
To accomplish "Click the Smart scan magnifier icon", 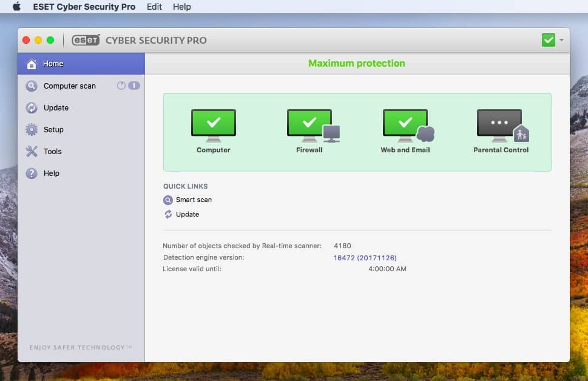I will 167,200.
